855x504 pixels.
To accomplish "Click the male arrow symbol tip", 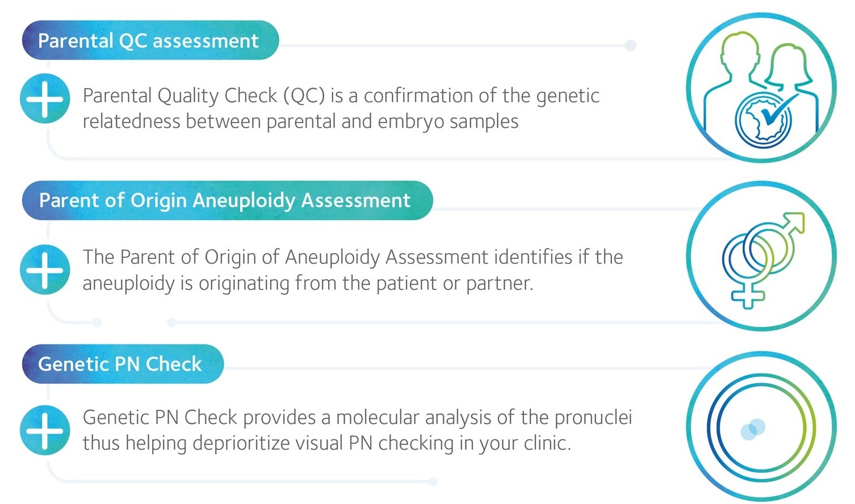I will point(795,222).
